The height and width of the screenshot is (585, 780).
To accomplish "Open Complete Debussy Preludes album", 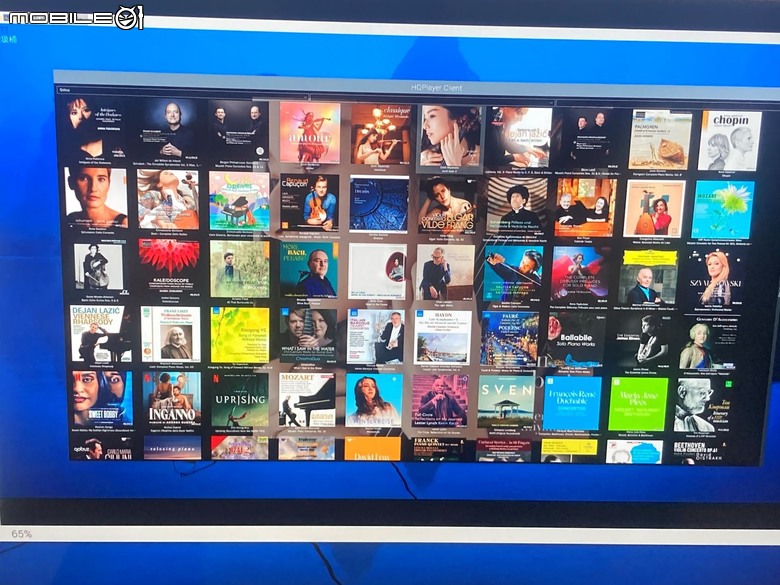I will (x=580, y=274).
